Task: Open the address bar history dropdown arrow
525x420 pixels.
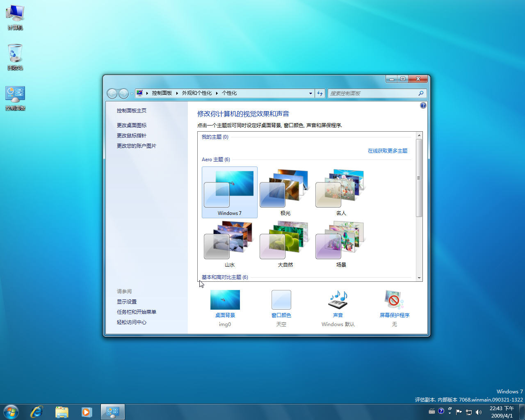Action: click(310, 94)
